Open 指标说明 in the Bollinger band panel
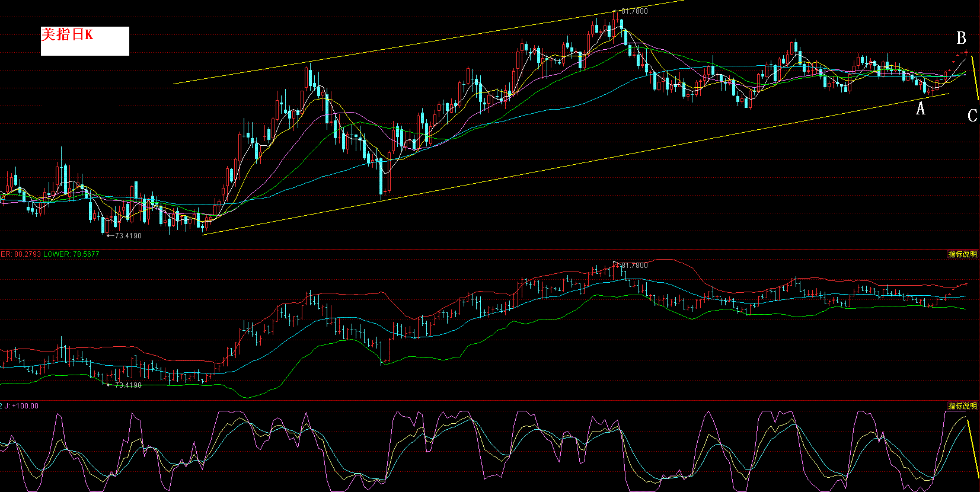This screenshot has height=492, width=980. tap(962, 254)
